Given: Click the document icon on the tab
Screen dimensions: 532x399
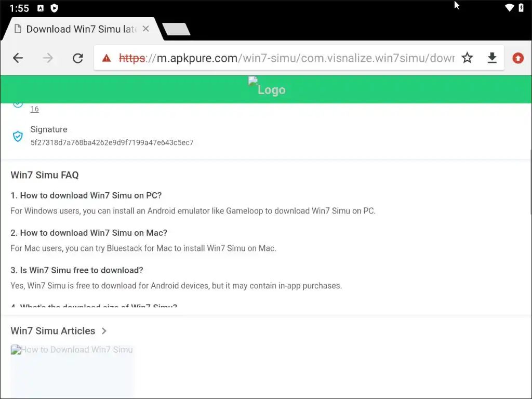Looking at the screenshot, I should (18, 29).
